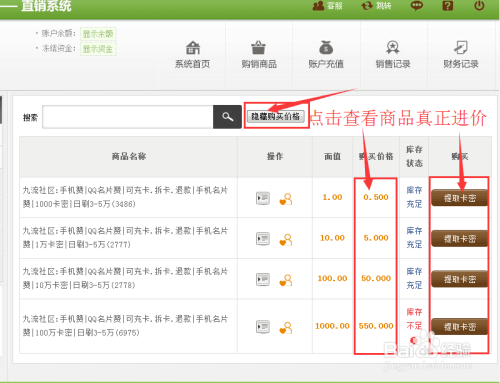Image resolution: width=500 pixels, height=383 pixels.
Task: Select 购销商品 menu label
Action: (x=259, y=64)
